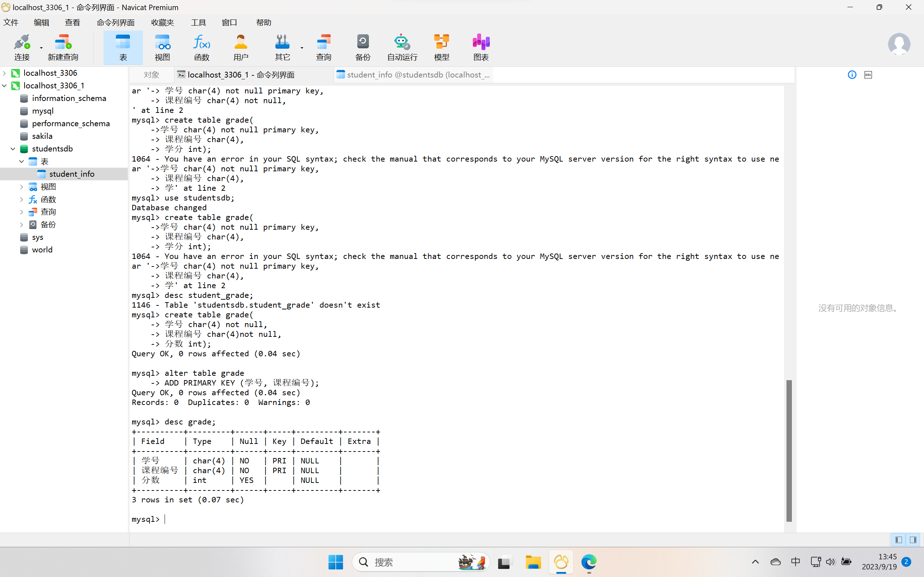Show the DDL panel icon
This screenshot has height=577, width=924.
click(868, 75)
